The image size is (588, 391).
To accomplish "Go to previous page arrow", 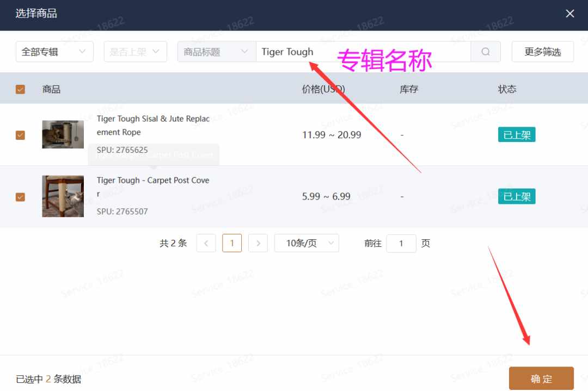I will [x=206, y=243].
